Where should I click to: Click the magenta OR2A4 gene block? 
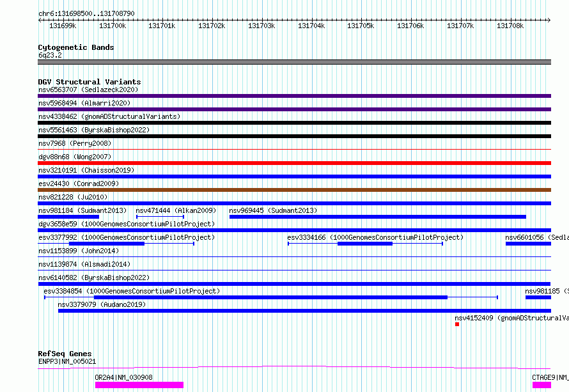139,385
